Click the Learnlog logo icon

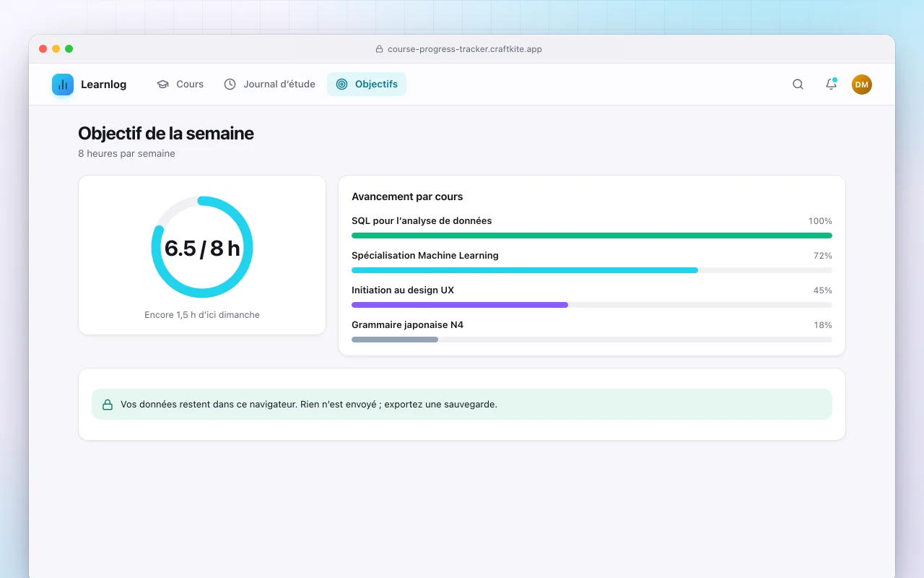coord(63,85)
